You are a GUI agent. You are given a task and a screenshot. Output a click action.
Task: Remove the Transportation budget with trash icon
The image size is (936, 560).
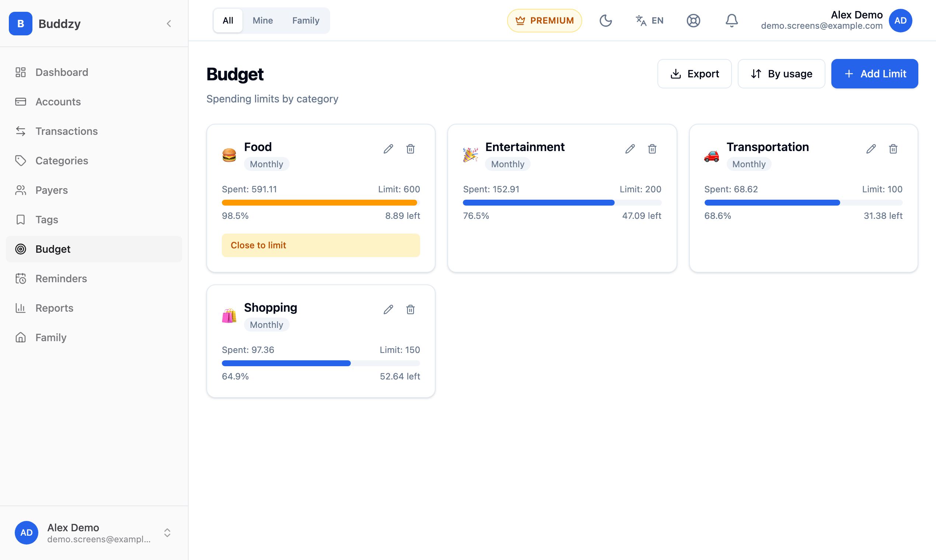[x=893, y=149]
